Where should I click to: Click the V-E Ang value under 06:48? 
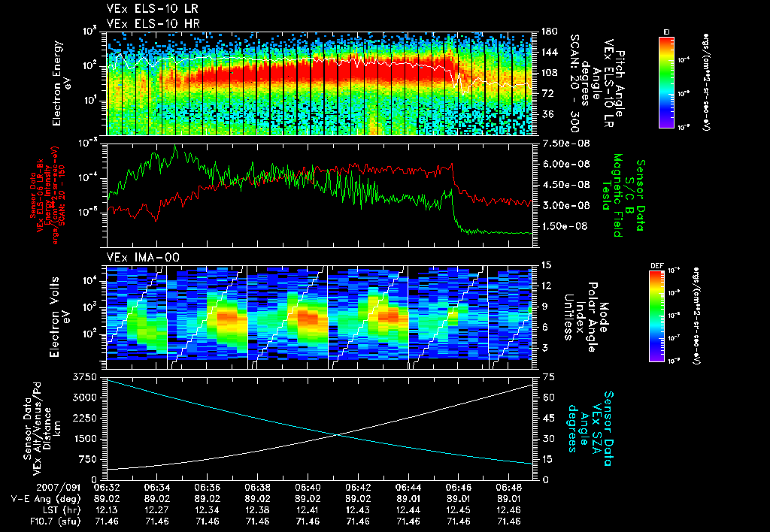pyautogui.click(x=509, y=499)
